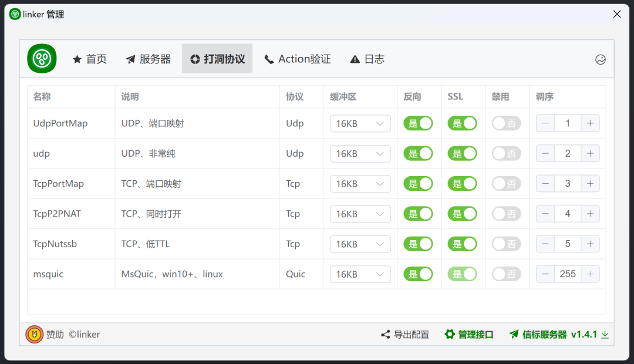Click the '调序' column header
The image size is (634, 364).
click(x=545, y=97)
